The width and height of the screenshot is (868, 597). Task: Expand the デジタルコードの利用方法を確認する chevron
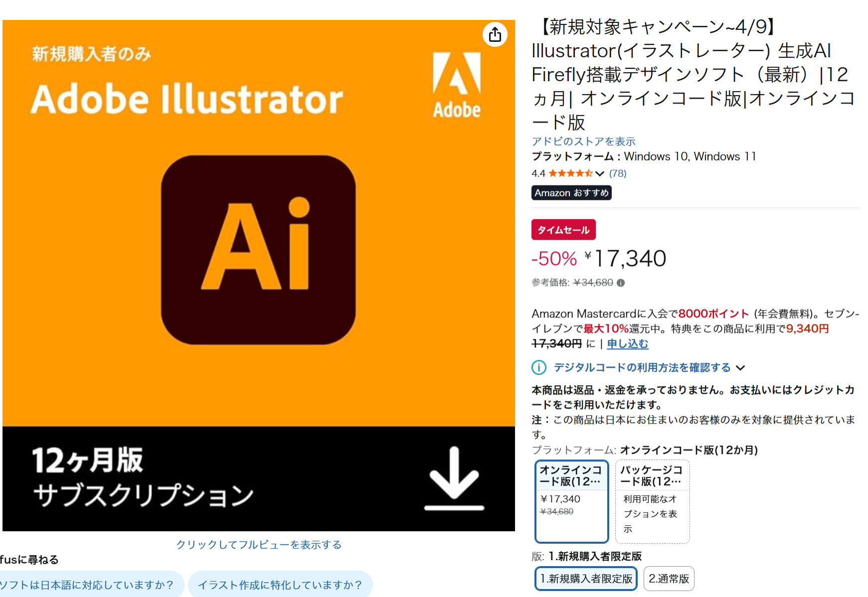coord(741,368)
